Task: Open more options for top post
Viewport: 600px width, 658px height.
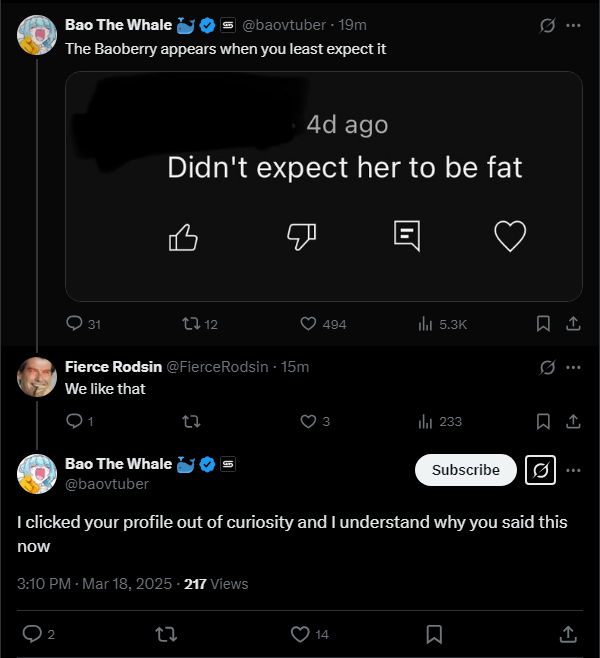Action: [x=573, y=25]
